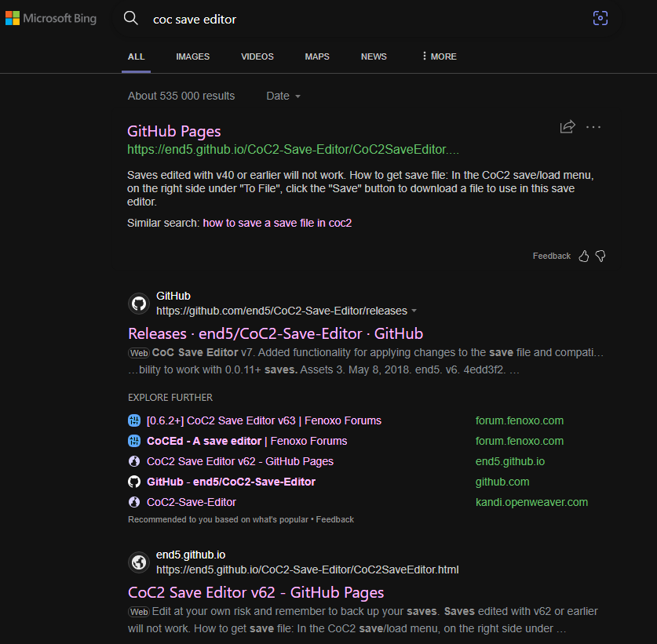Open CoCEd - A save editor Fenoxo Forums link
Screen dimensions: 657x644
pos(246,441)
